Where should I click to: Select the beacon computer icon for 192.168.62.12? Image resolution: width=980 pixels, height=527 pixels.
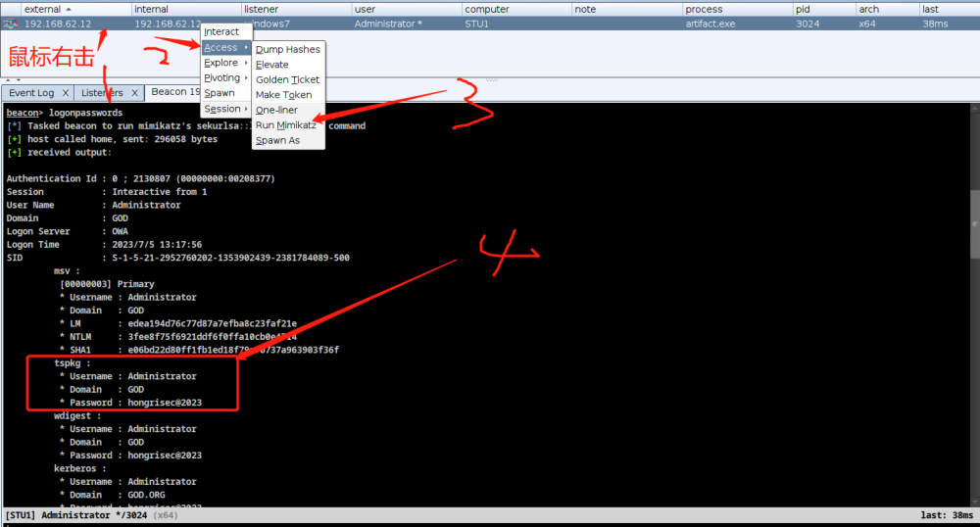pyautogui.click(x=11, y=24)
